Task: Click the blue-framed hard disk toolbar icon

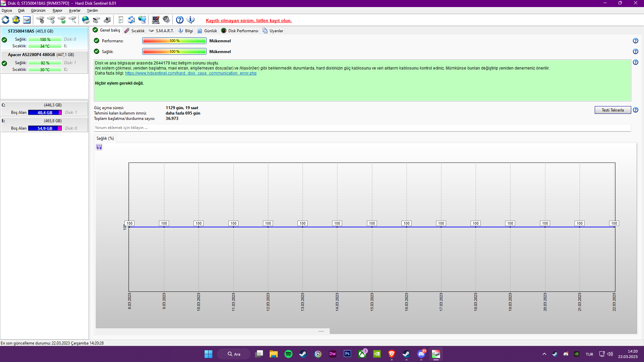Action: pyautogui.click(x=27, y=20)
